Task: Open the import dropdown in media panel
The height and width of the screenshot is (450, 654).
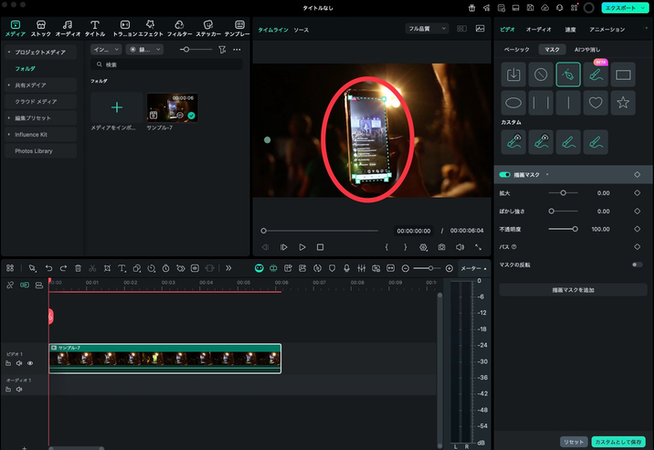Action: [106, 50]
